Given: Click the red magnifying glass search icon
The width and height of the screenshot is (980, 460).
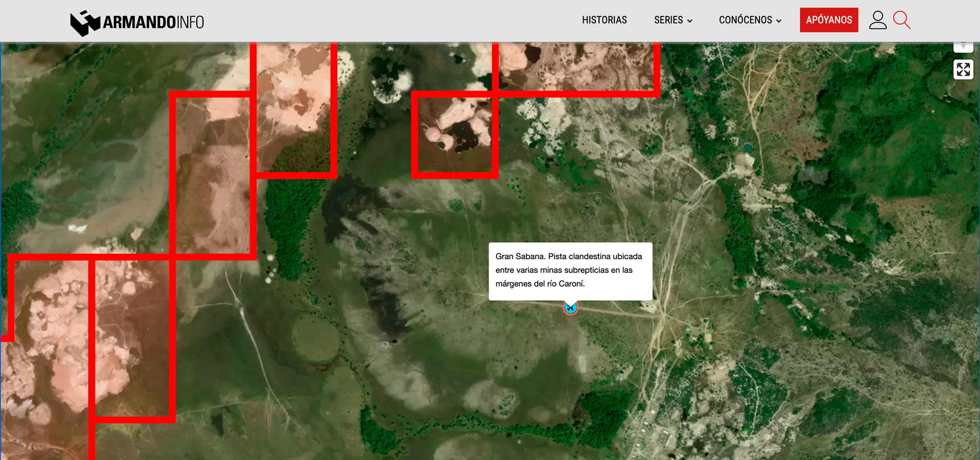Looking at the screenshot, I should (x=902, y=20).
